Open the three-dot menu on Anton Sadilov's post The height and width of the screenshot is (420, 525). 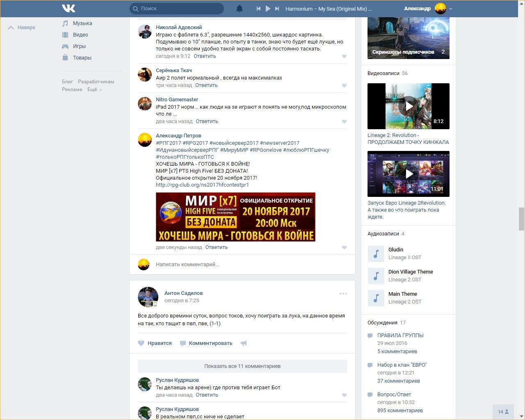tap(343, 294)
